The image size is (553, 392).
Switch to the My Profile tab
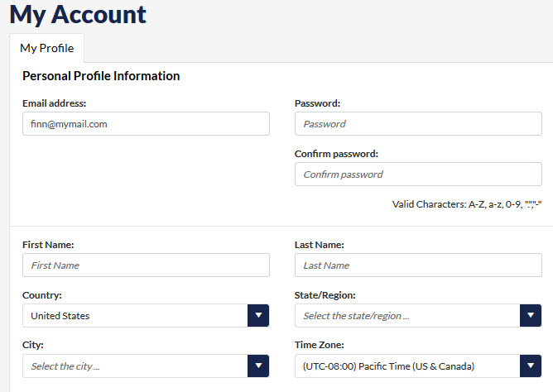[46, 48]
